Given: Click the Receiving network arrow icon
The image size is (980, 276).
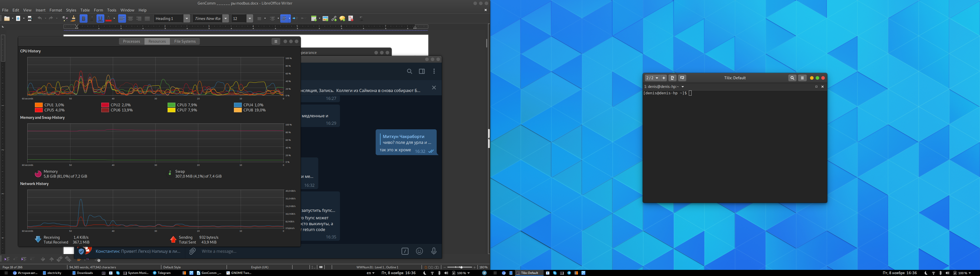Looking at the screenshot, I should coord(38,239).
